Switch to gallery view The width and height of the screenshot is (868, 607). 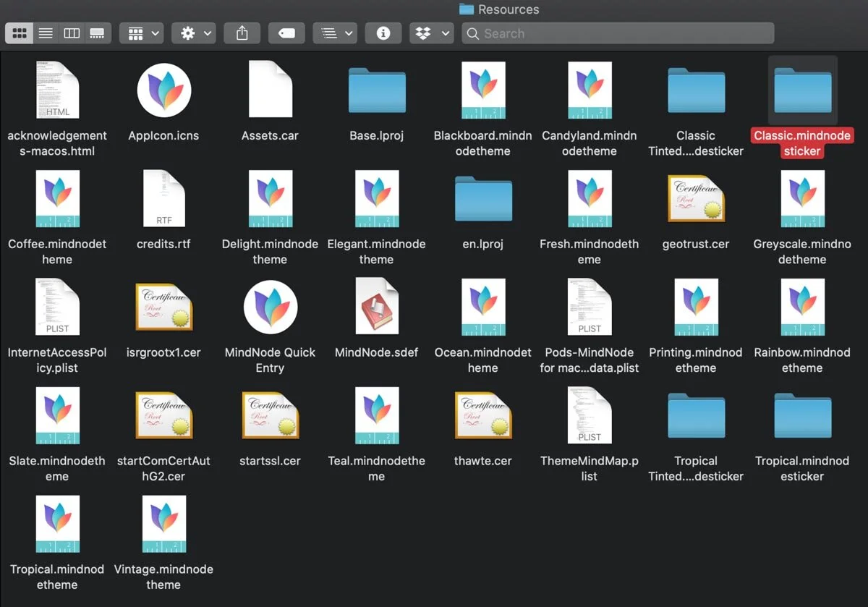tap(98, 33)
